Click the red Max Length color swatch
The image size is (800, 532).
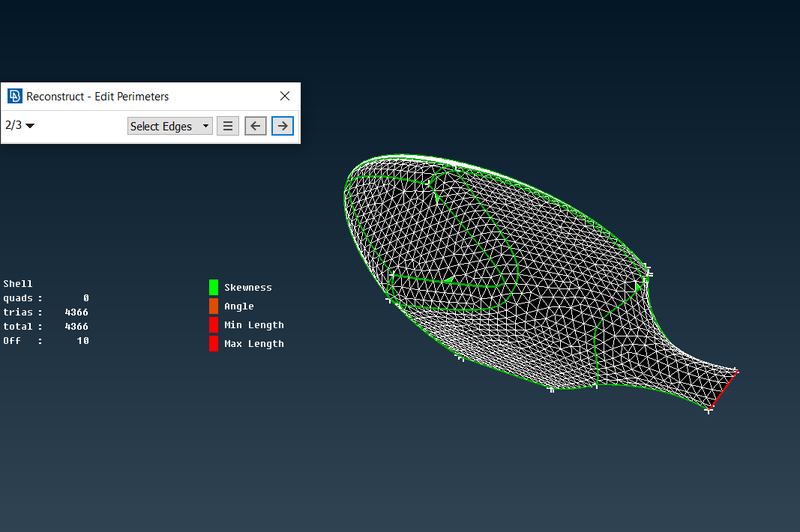[214, 344]
